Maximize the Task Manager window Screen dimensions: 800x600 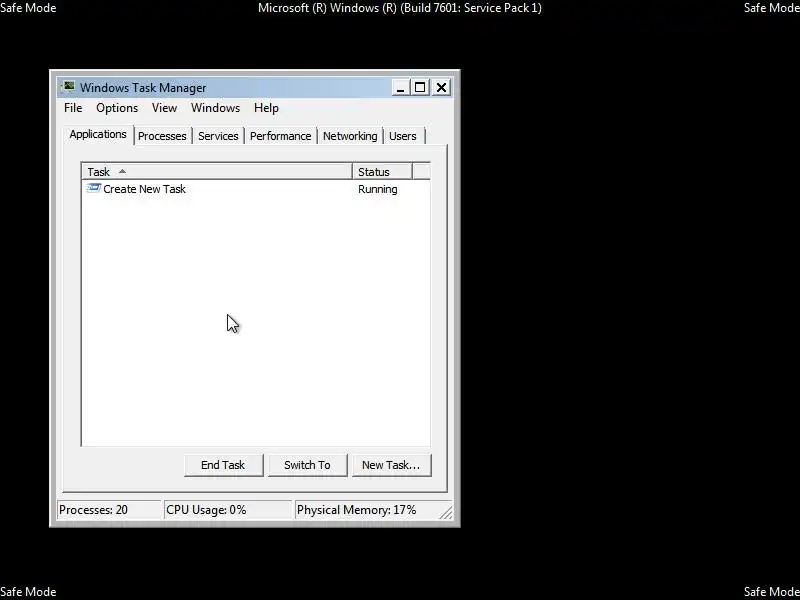pyautogui.click(x=420, y=88)
